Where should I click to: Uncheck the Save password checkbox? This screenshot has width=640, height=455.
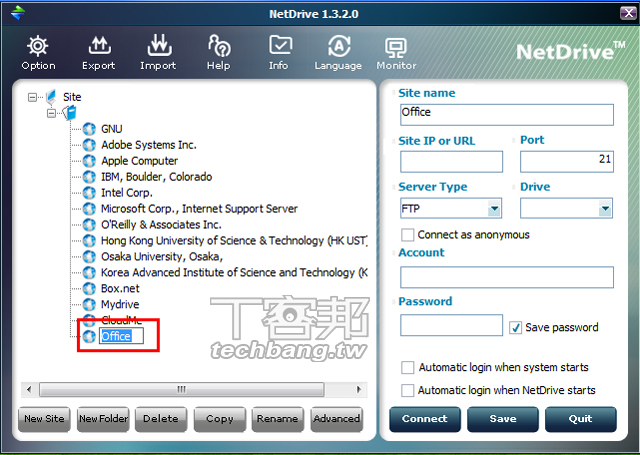point(516,327)
